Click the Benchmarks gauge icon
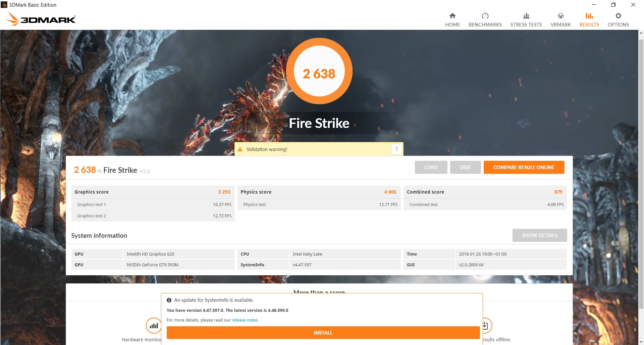The image size is (644, 345). [x=485, y=16]
